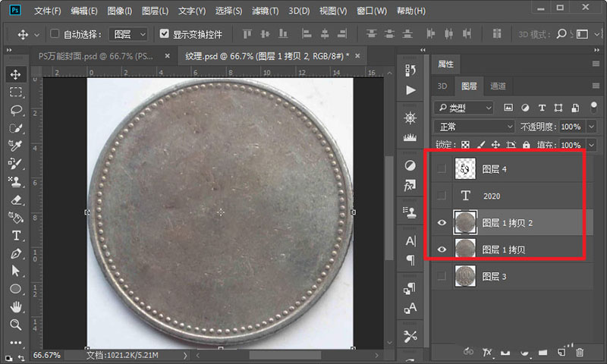Image resolution: width=607 pixels, height=364 pixels.
Task: Open the Paragraph panel icon
Action: (x=410, y=259)
